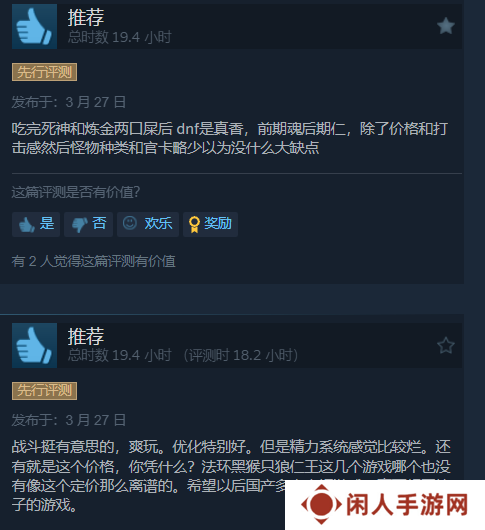Viewport: 485px width, 530px height.
Task: Open the second review's 推荐 title
Action: (86, 336)
